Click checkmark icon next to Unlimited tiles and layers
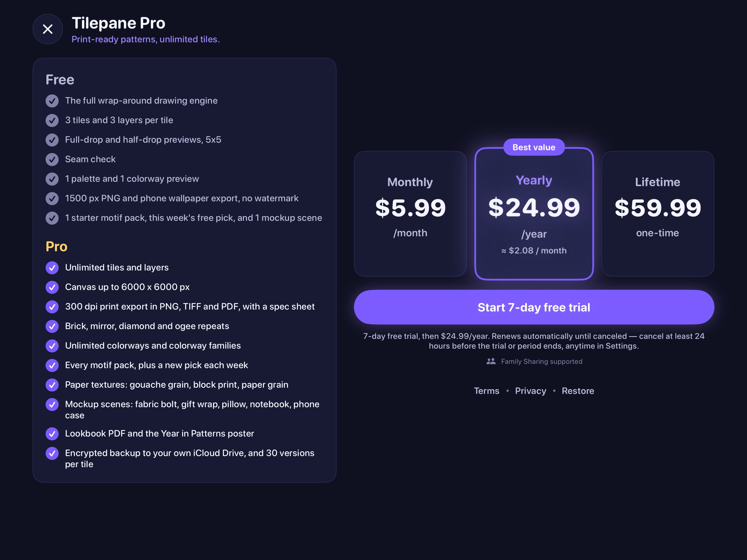This screenshot has height=560, width=747. coord(52,268)
